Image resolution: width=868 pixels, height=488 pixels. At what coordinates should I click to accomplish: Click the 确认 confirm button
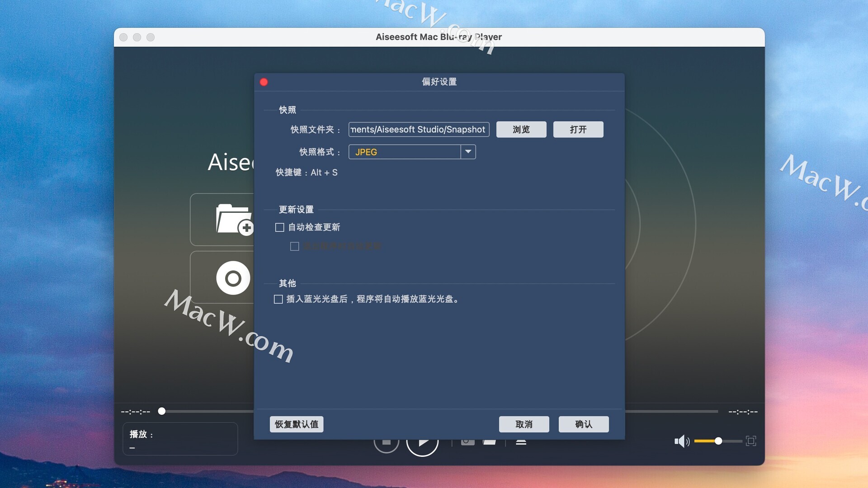(584, 424)
